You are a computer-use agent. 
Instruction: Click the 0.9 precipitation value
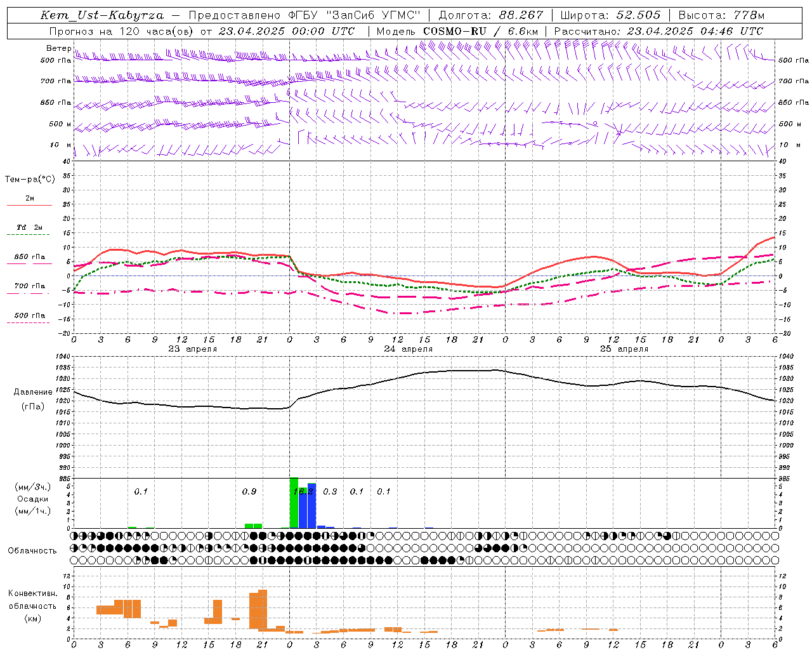tap(249, 492)
